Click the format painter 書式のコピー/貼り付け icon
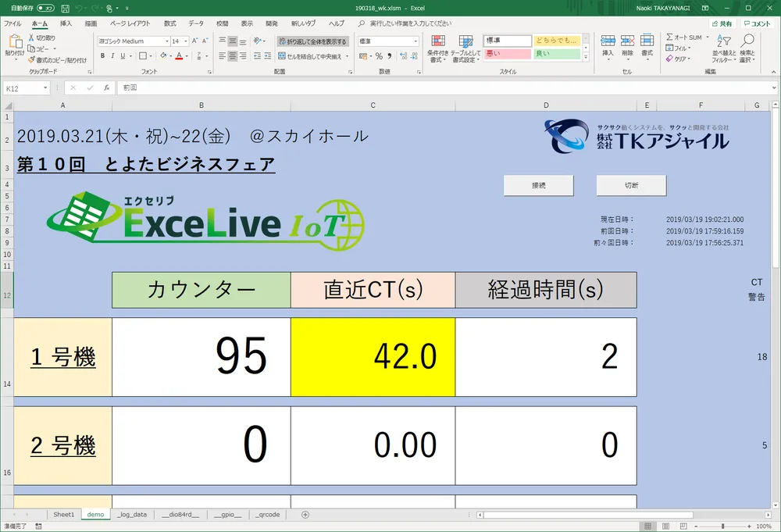Image resolution: width=781 pixels, height=532 pixels. [x=31, y=60]
